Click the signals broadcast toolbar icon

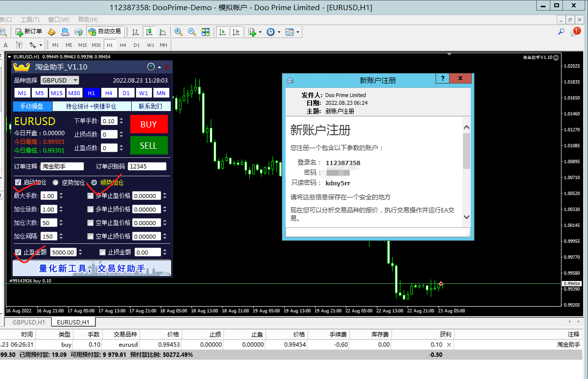click(78, 32)
